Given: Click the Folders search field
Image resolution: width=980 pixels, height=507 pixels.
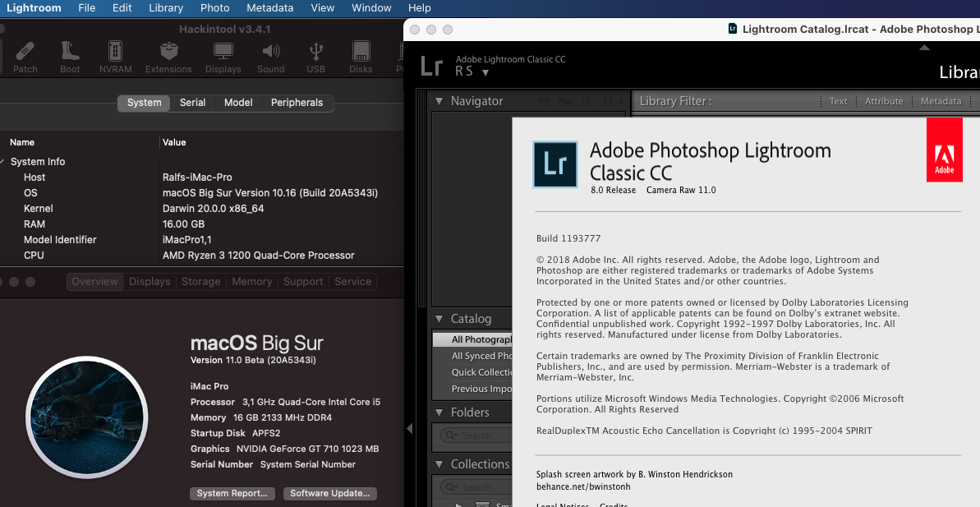Looking at the screenshot, I should point(476,436).
